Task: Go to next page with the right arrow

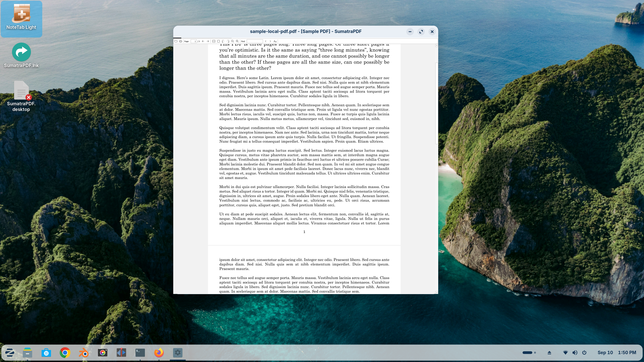Action: click(208, 41)
